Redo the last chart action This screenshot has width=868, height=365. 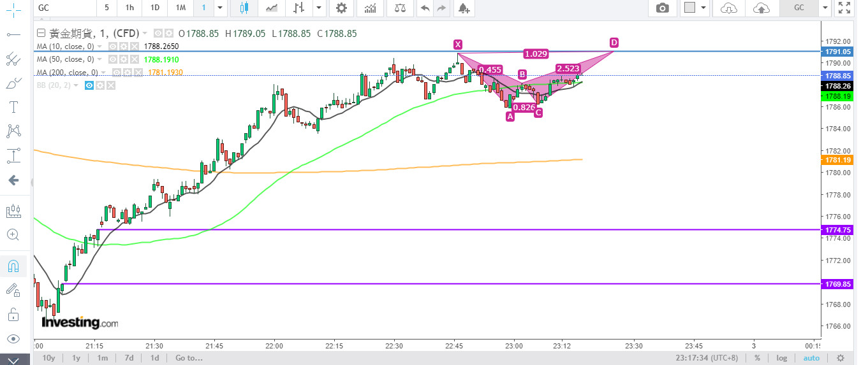coord(441,8)
